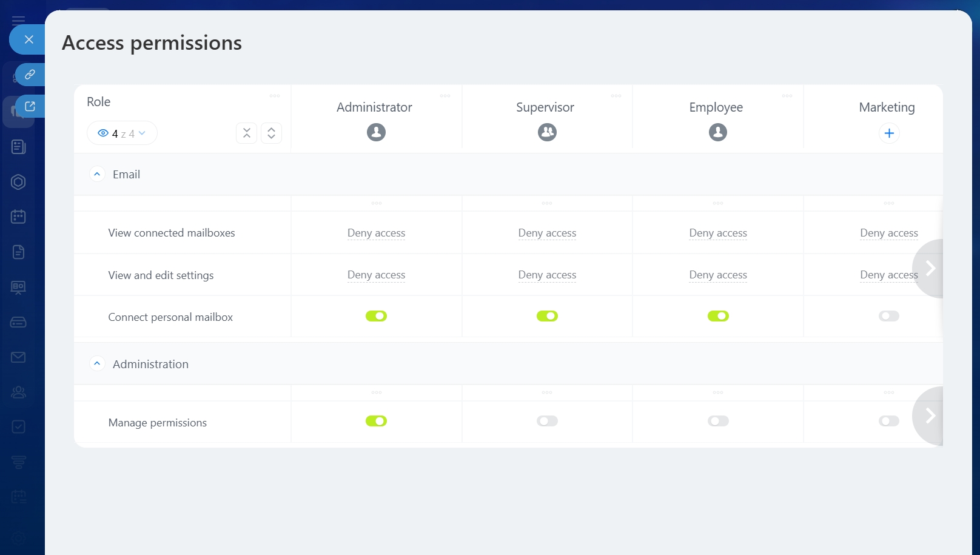980x555 pixels.
Task: Open panel in new window icon
Action: coord(30,107)
